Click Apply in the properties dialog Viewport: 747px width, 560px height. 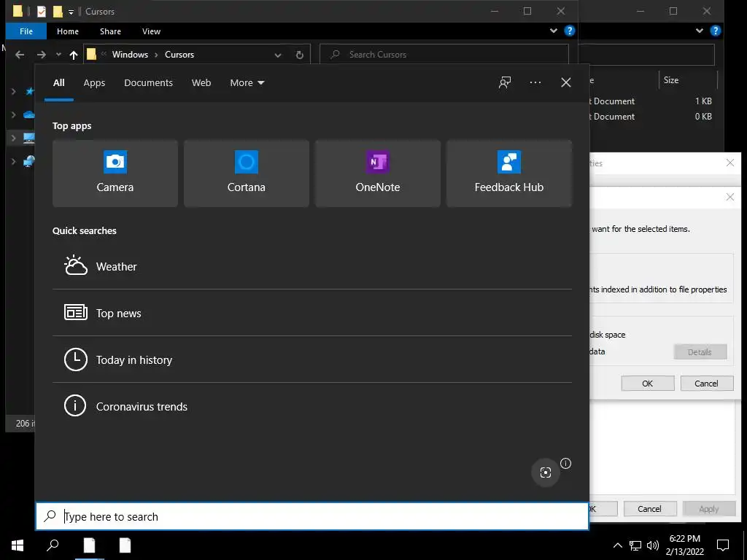tap(709, 508)
